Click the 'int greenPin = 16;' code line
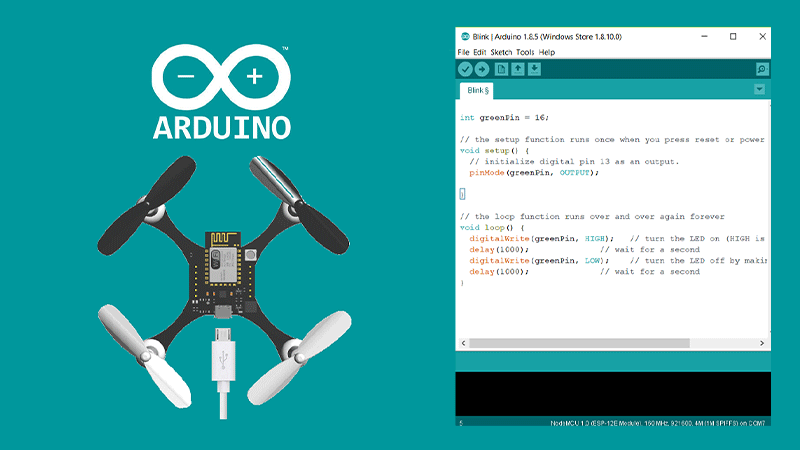Viewport: 800px width, 450px height. coord(504,117)
